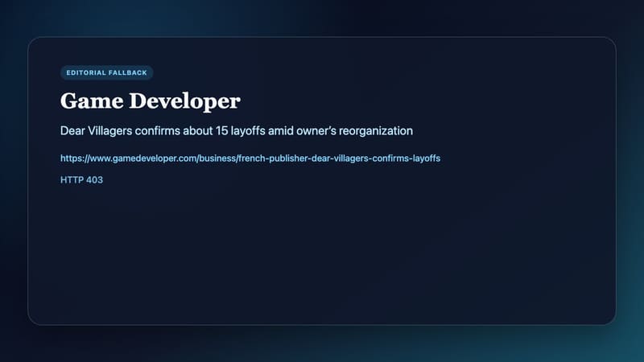Click the EDITORIAL FALLBACK badge

coord(107,72)
